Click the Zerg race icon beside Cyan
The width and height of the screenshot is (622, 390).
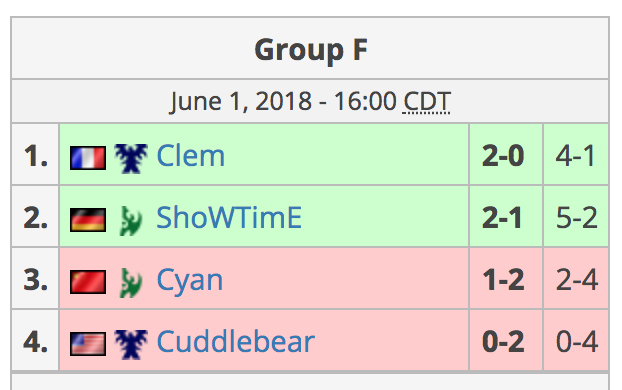point(131,282)
